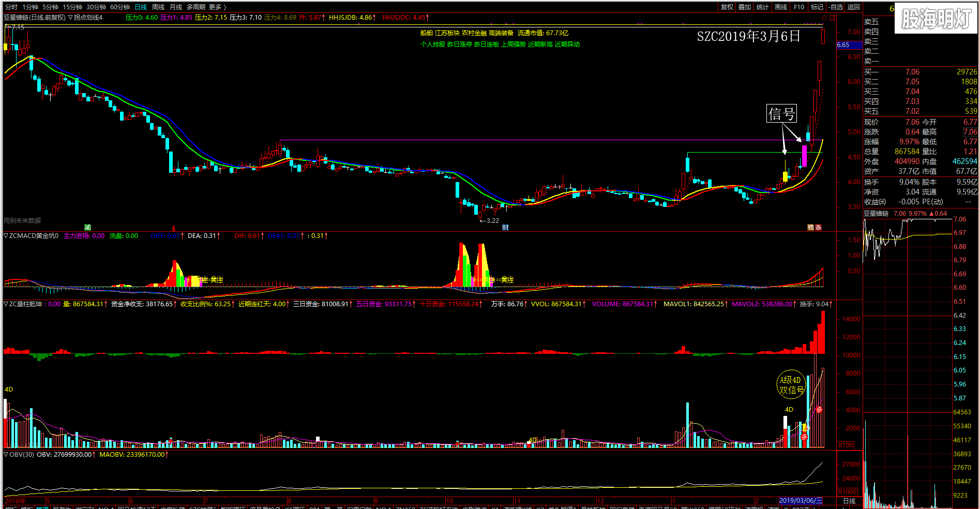
Task: Select the 买三 bid row 7.04
Action: tap(921, 92)
